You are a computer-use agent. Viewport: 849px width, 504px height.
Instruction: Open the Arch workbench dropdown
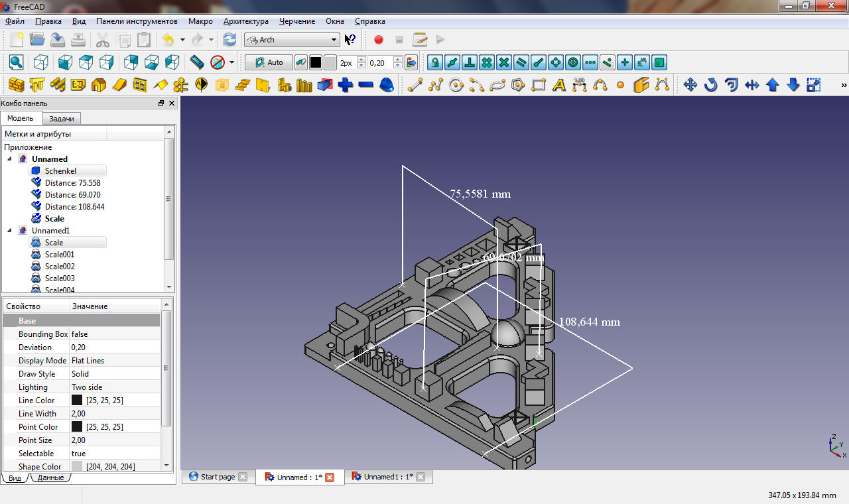coord(292,40)
